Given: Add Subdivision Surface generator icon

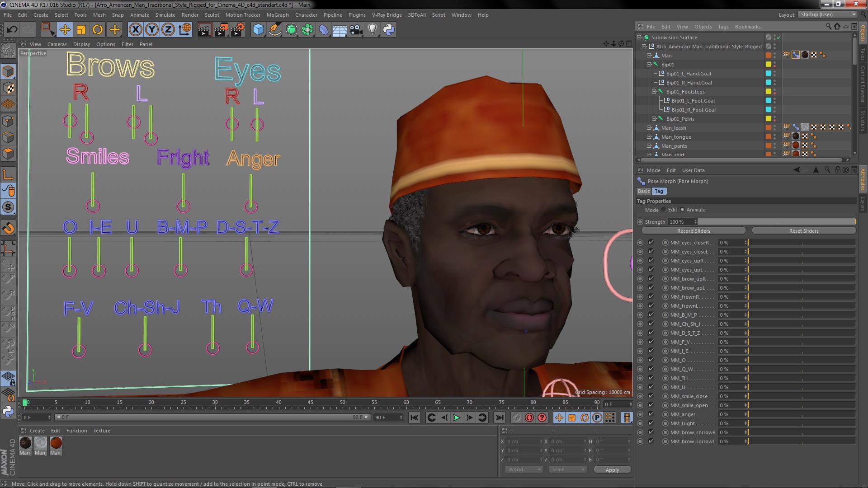Looking at the screenshot, I should pos(291,30).
